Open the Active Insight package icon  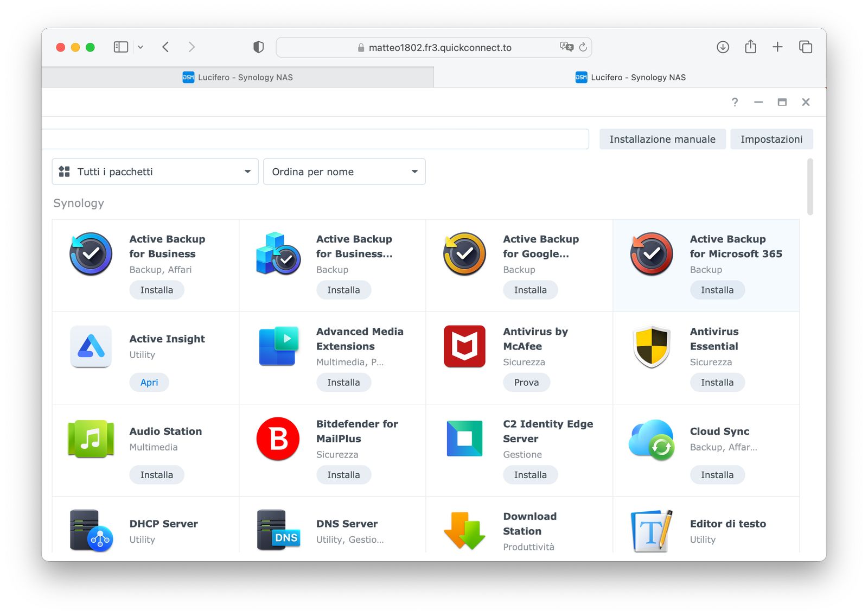(91, 346)
